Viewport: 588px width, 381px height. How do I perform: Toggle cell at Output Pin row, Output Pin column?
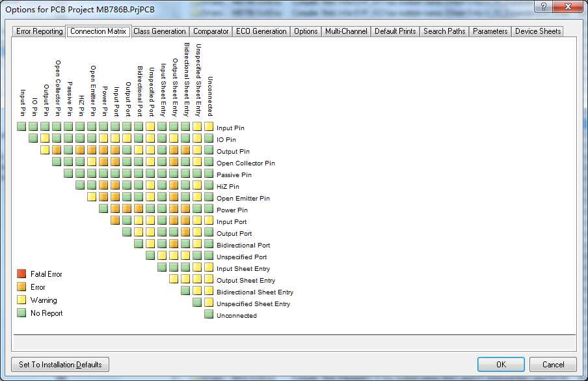[45, 150]
